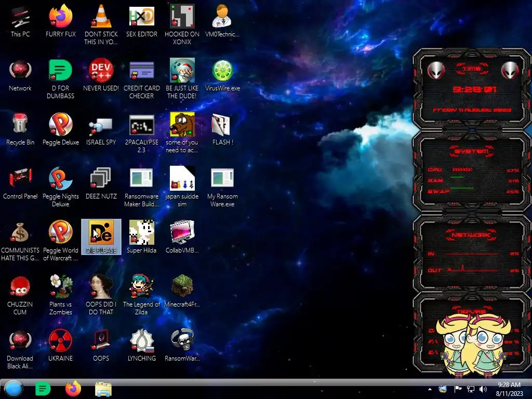The width and height of the screenshot is (532, 399).
Task: Open the Start orb on the taskbar
Action: 14,389
